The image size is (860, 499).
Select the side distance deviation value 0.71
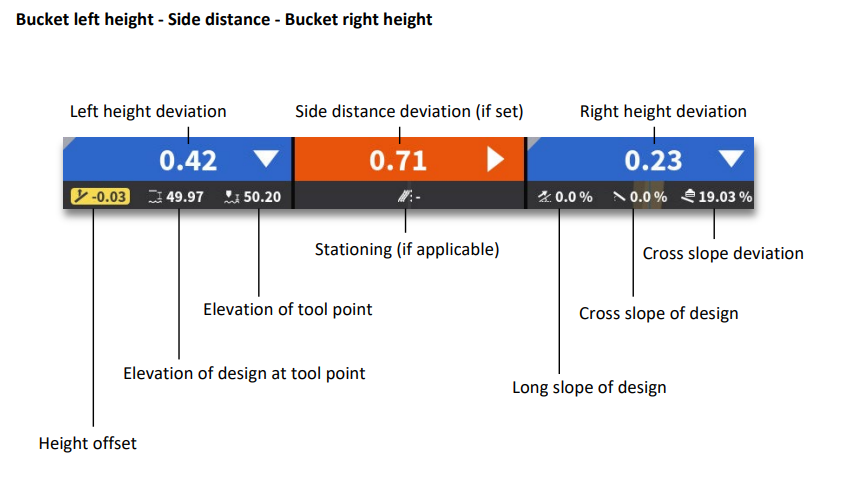coord(398,160)
